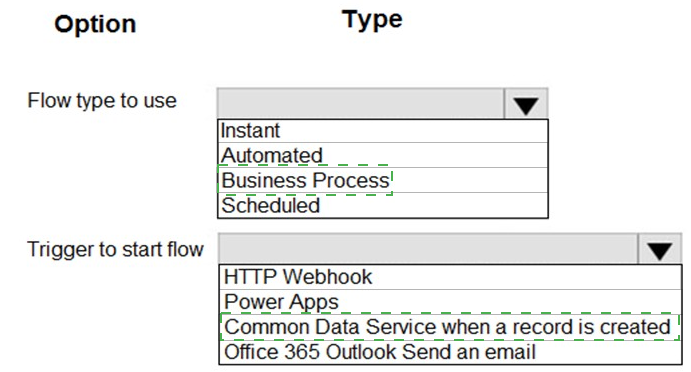
Task: Open the Flow type dropdown arrow
Action: 526,104
